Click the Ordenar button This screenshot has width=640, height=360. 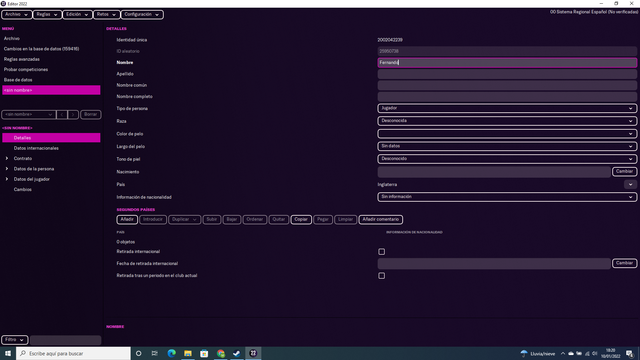pyautogui.click(x=255, y=220)
